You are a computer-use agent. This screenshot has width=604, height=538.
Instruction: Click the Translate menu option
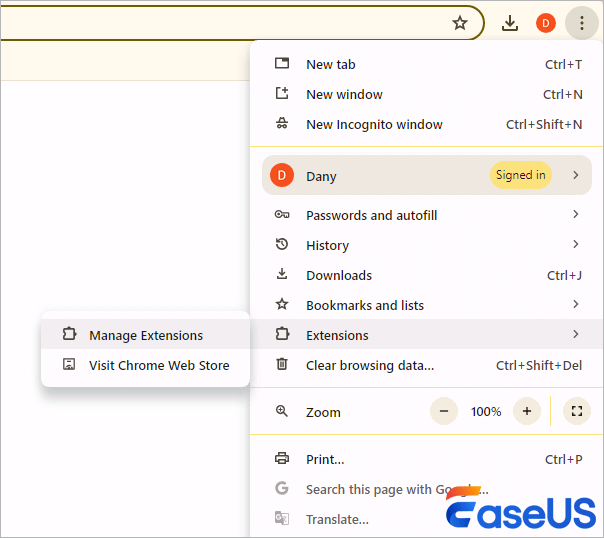pyautogui.click(x=337, y=519)
